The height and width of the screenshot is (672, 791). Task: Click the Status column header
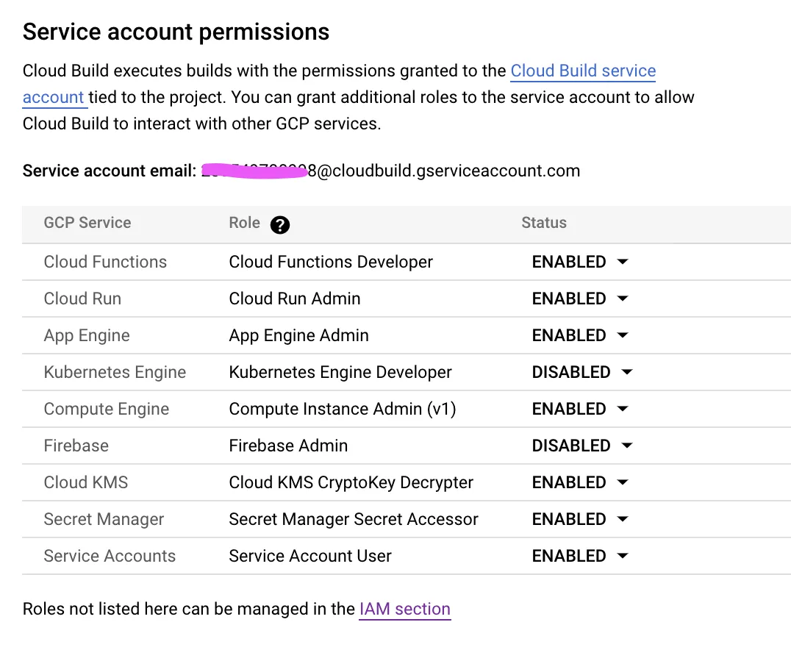[x=544, y=223]
